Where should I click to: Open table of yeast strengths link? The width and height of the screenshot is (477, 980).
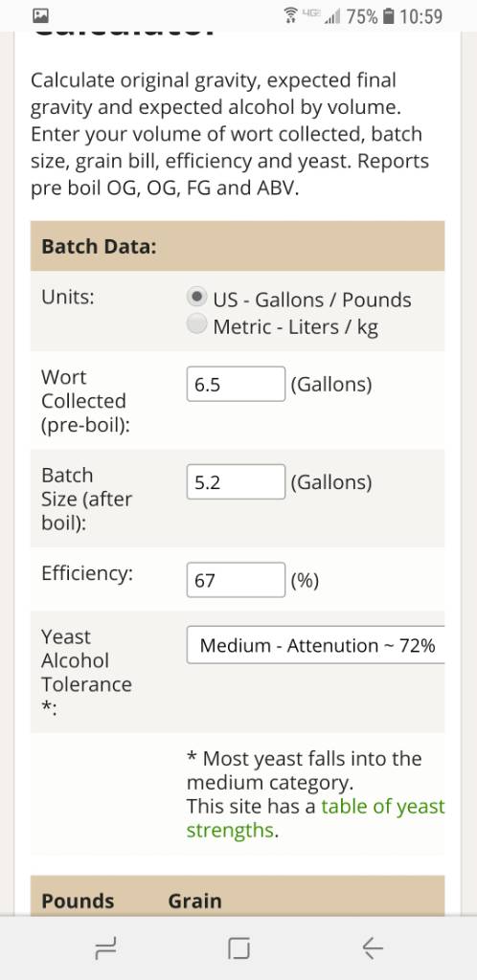pyautogui.click(x=316, y=818)
